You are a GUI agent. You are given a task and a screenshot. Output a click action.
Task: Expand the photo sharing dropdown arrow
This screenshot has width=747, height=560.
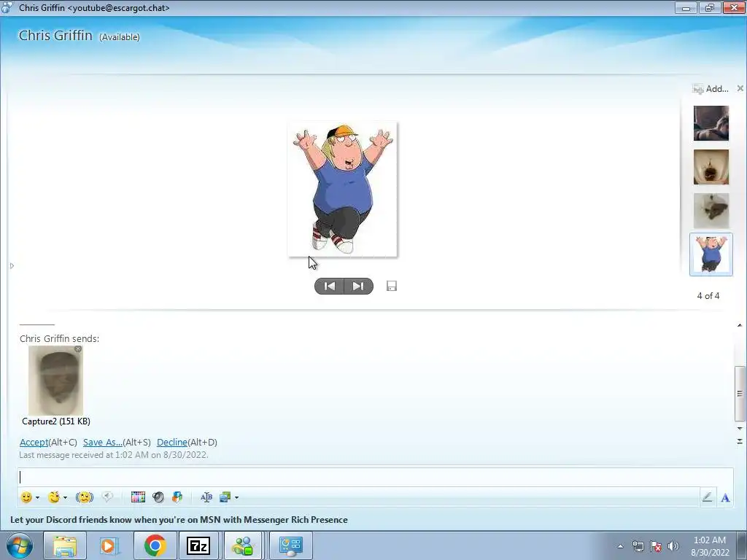(237, 497)
